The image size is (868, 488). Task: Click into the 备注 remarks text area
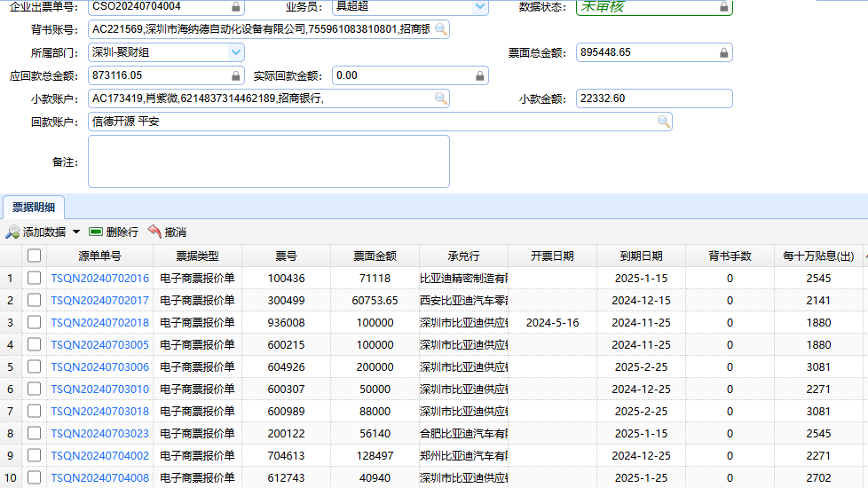268,161
